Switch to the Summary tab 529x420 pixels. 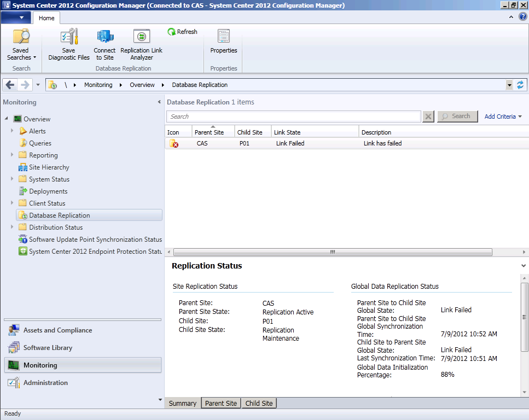click(183, 404)
